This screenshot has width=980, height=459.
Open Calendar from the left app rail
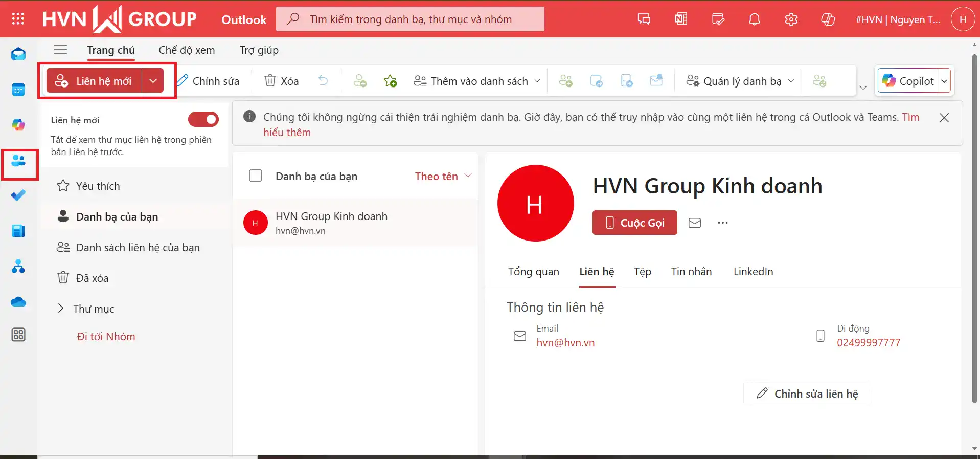(18, 90)
